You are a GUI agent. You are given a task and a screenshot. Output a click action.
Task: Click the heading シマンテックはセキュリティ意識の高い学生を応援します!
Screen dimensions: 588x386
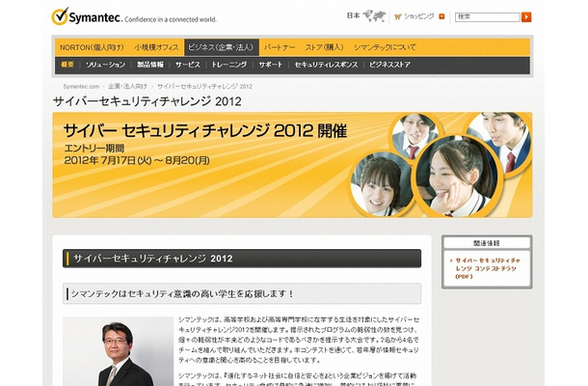point(242,293)
